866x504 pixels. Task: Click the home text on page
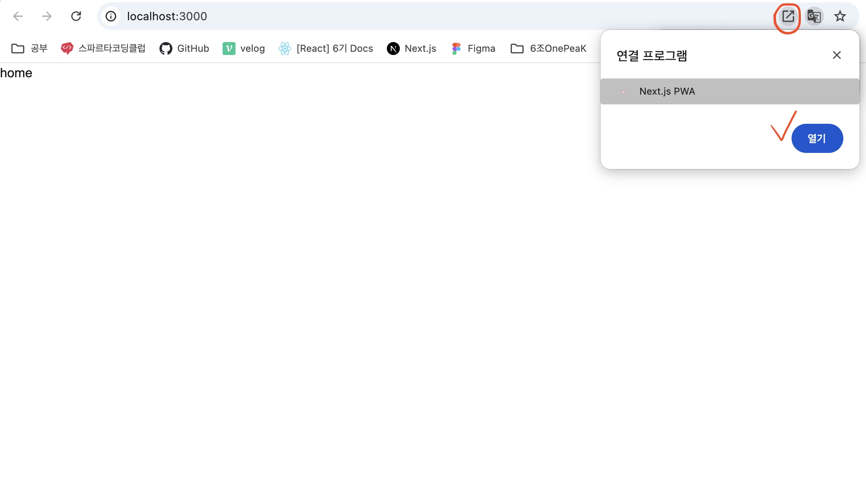[16, 73]
